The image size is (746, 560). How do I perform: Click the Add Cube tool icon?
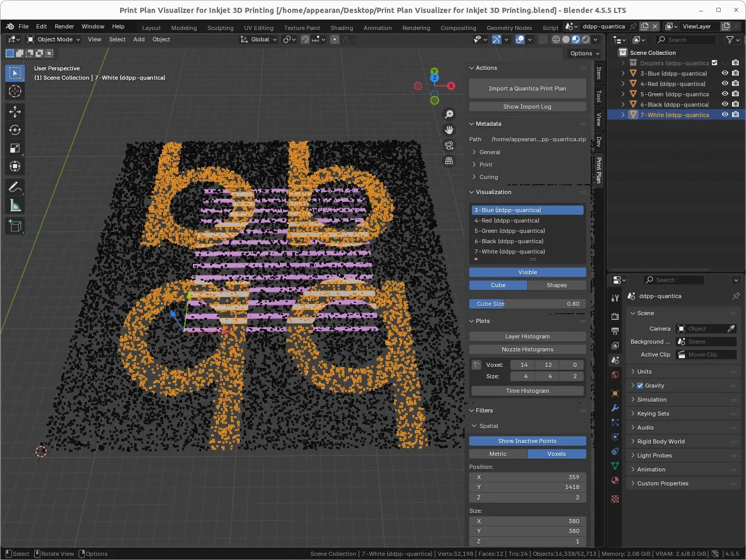coord(15,226)
